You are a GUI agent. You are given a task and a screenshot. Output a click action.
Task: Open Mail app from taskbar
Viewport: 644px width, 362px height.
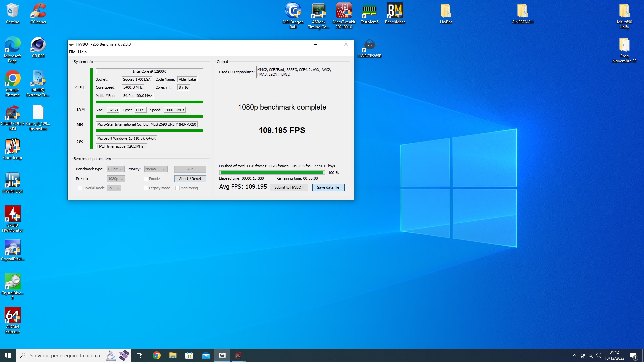pyautogui.click(x=206, y=355)
